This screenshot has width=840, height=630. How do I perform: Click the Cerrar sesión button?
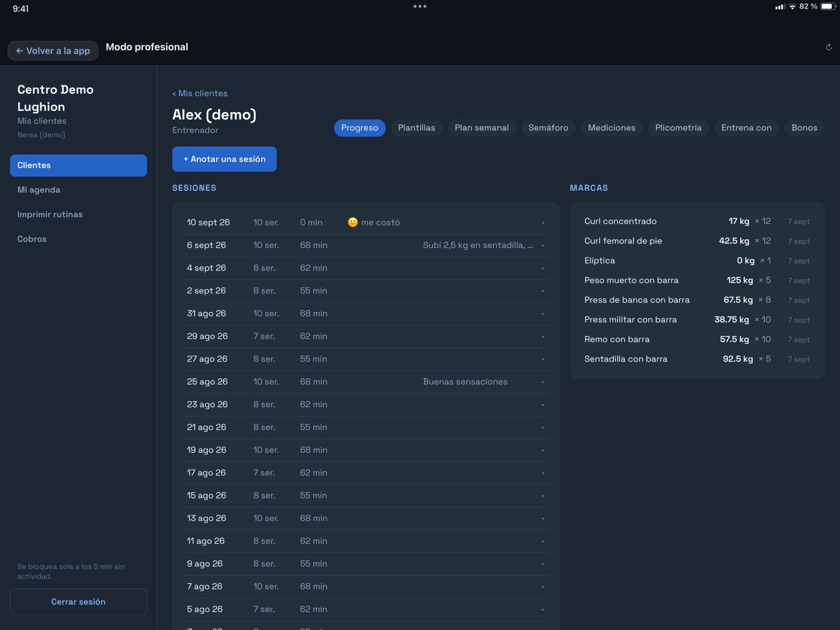click(x=78, y=601)
